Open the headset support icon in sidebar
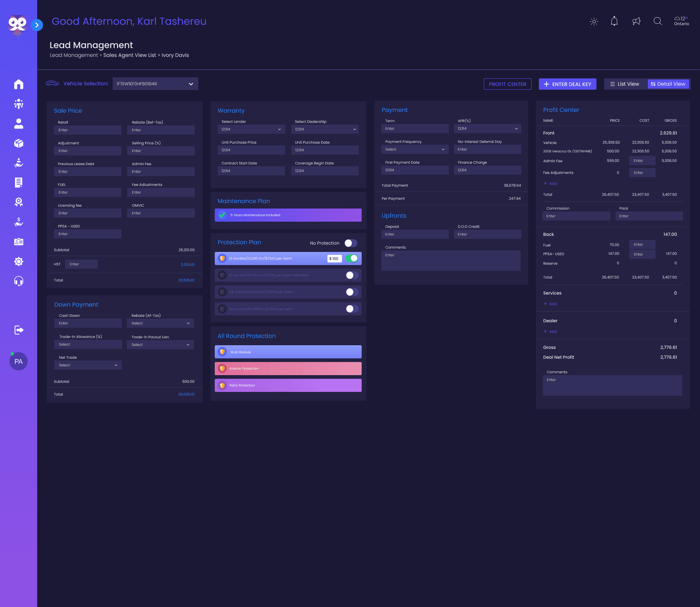This screenshot has width=700, height=607. point(19,281)
